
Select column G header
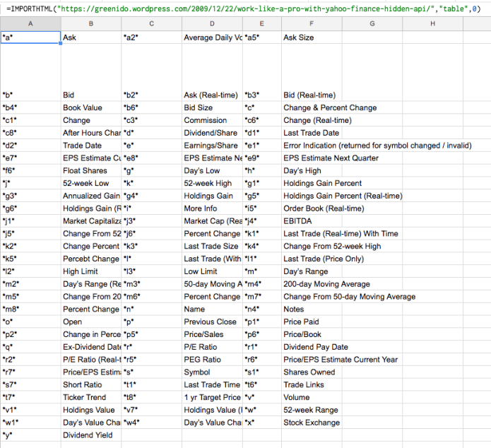click(x=372, y=23)
